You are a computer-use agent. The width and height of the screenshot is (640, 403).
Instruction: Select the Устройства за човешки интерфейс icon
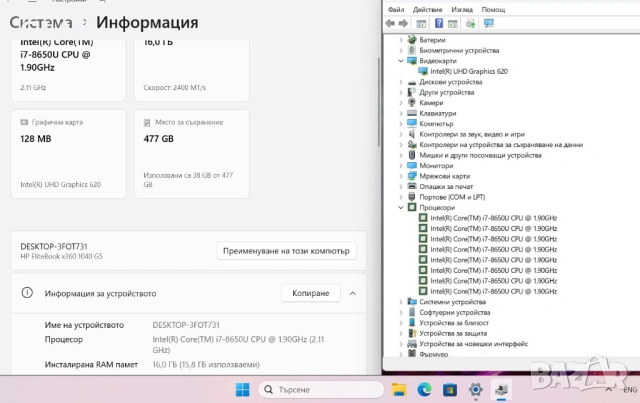pos(412,344)
